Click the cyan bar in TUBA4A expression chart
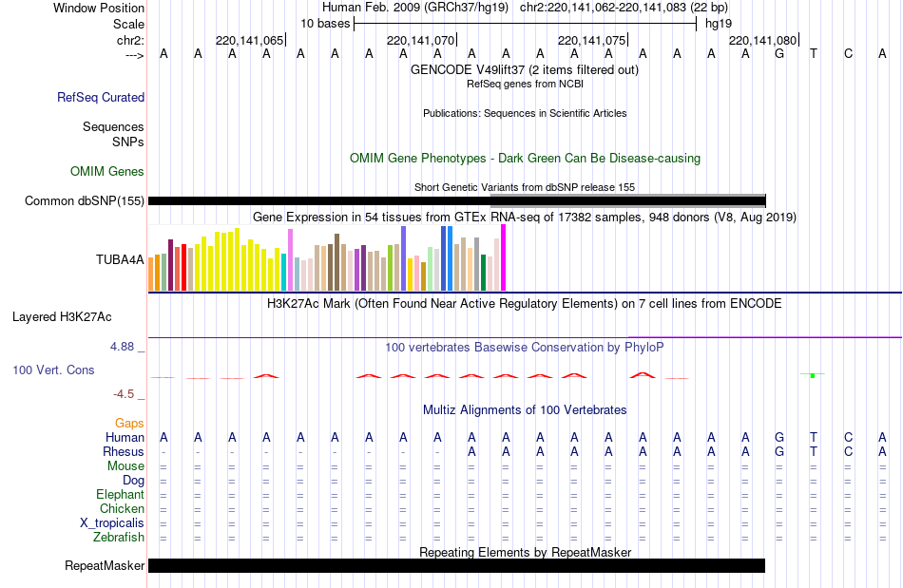 (x=283, y=272)
